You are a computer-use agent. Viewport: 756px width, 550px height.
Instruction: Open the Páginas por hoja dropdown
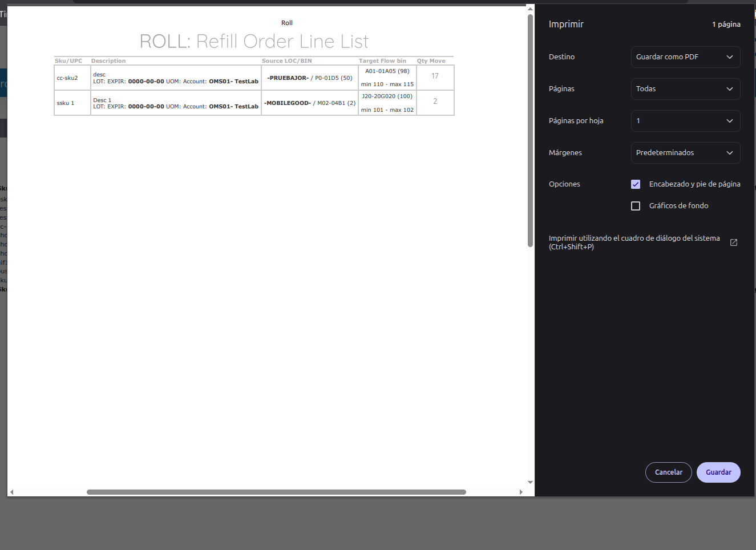685,121
